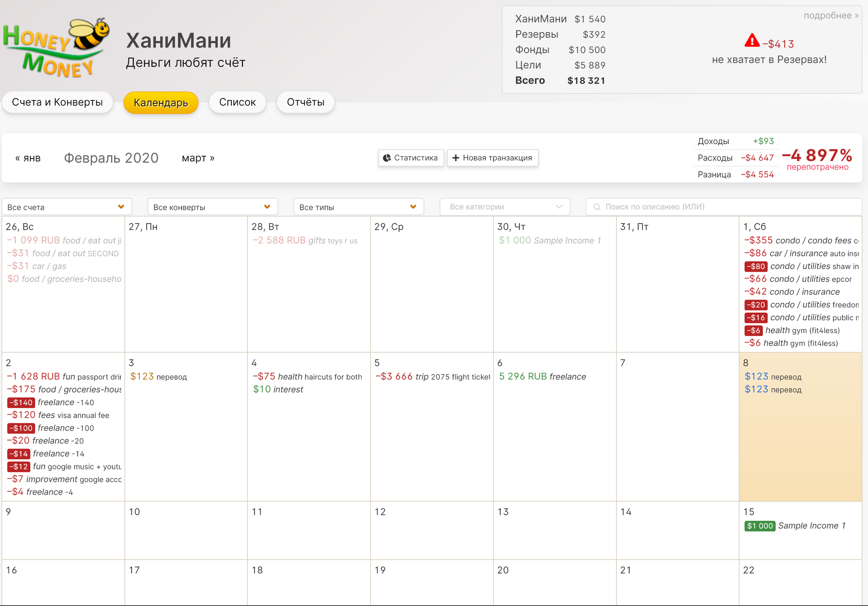Go to next month март »
This screenshot has height=606, width=868.
(198, 158)
